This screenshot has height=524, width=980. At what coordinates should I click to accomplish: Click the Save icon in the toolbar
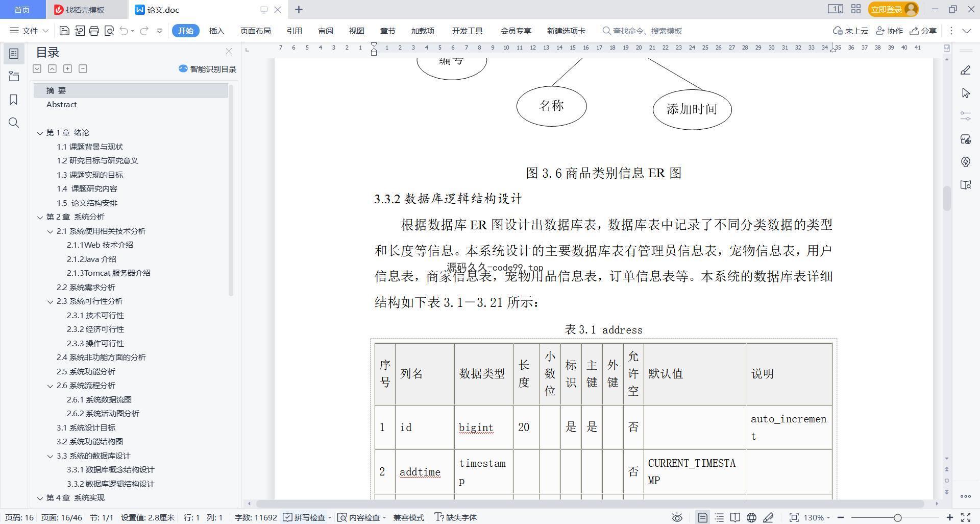64,31
